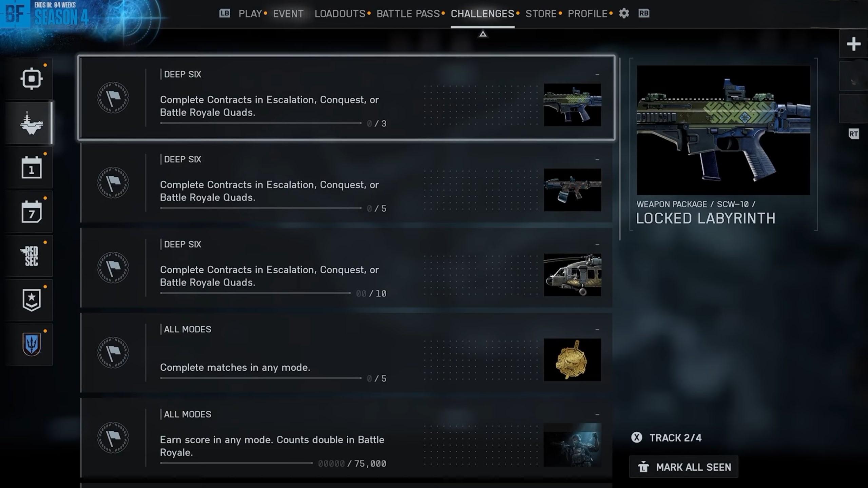Image resolution: width=868 pixels, height=488 pixels.
Task: Click the "Complete matches in any mode." description
Action: click(x=235, y=367)
